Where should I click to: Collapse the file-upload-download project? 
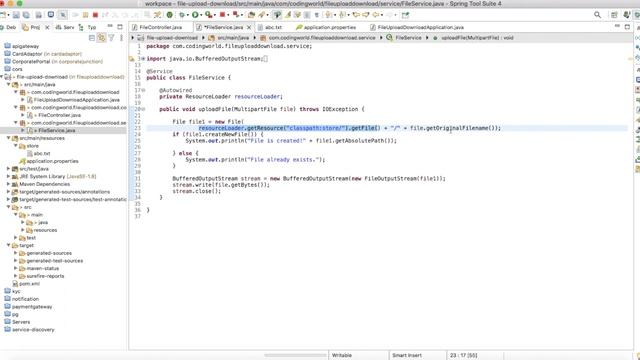[x=2, y=77]
